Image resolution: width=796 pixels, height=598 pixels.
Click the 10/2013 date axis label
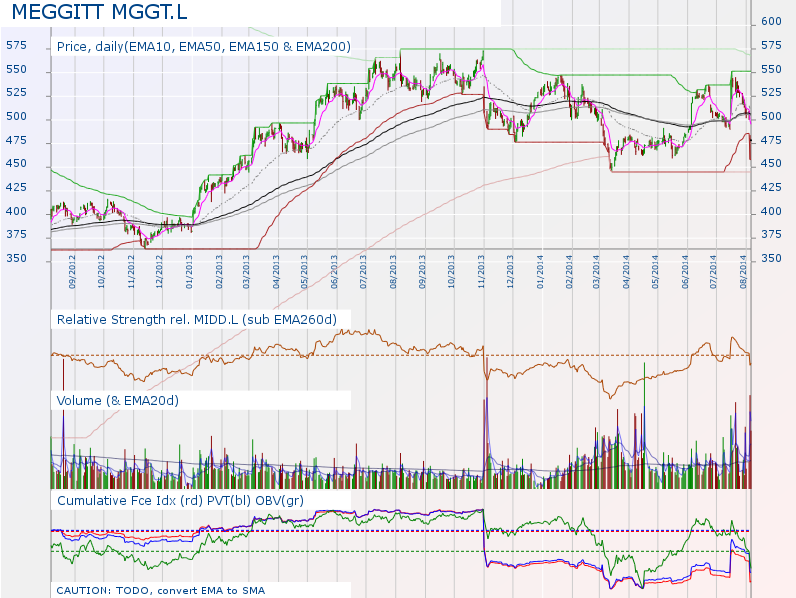click(451, 273)
